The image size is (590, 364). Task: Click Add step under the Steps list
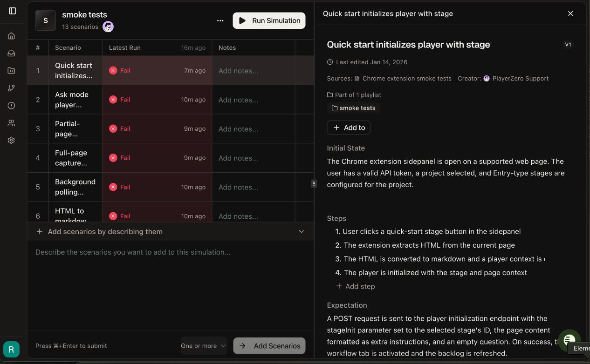point(355,286)
